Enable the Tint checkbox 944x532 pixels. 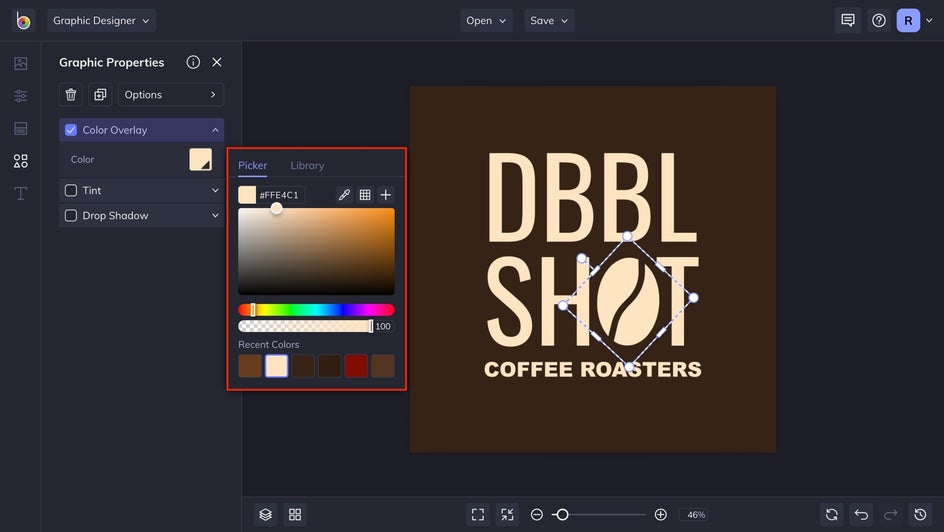click(71, 190)
